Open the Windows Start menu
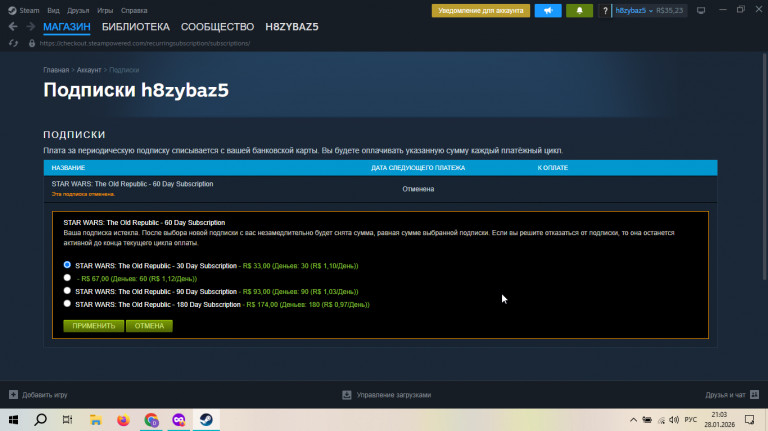The height and width of the screenshot is (431, 768). click(13, 420)
